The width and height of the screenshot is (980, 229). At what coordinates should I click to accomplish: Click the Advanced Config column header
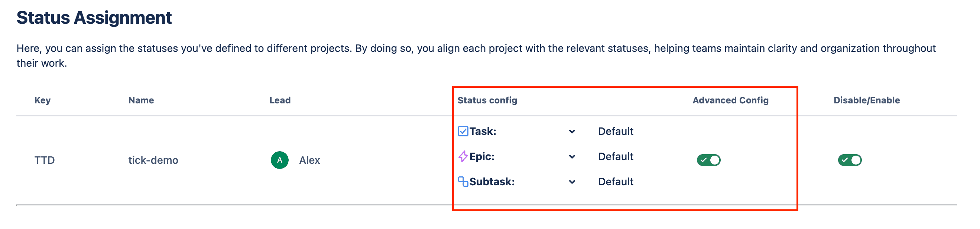pos(730,100)
